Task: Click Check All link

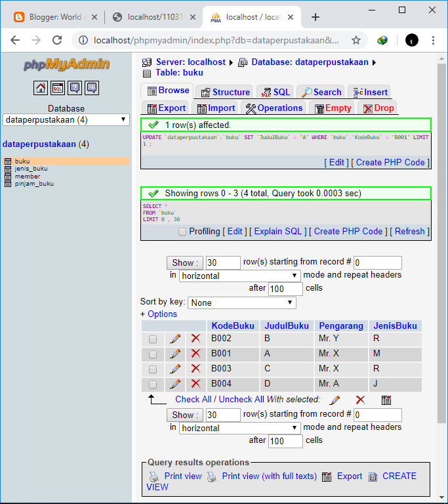Action: pyautogui.click(x=193, y=399)
